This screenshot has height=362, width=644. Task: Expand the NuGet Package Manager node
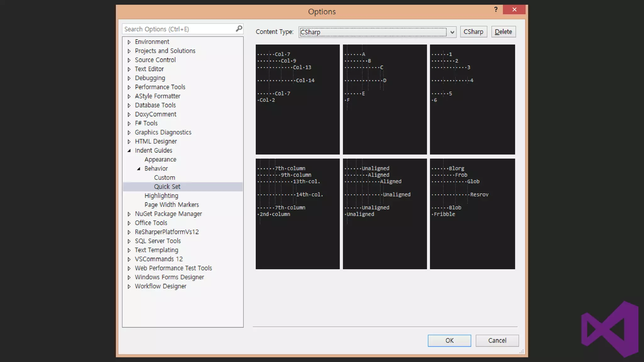coord(129,214)
